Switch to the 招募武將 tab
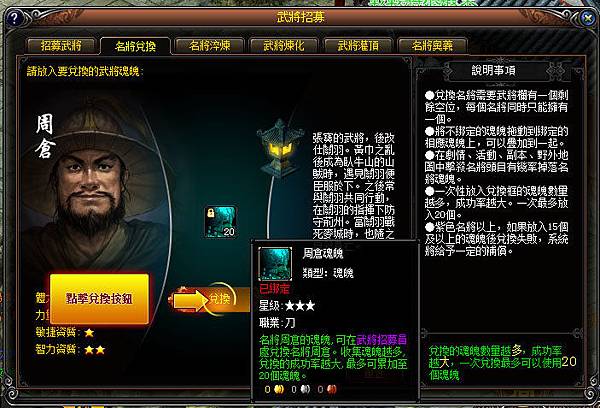 (x=61, y=46)
